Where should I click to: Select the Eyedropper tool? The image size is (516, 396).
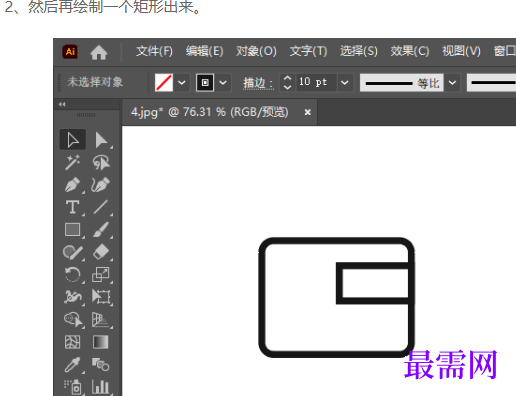(73, 365)
